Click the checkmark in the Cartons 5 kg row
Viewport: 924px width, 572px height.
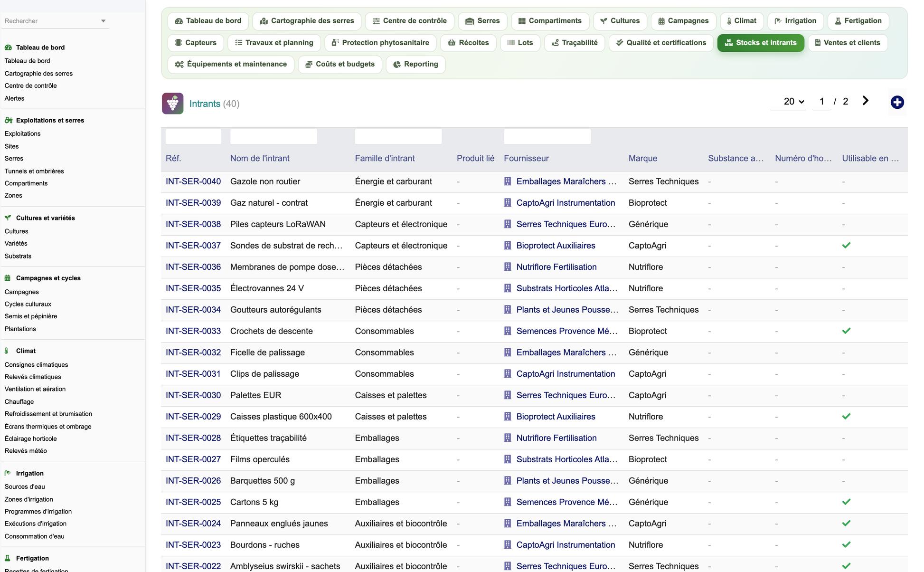click(x=846, y=502)
